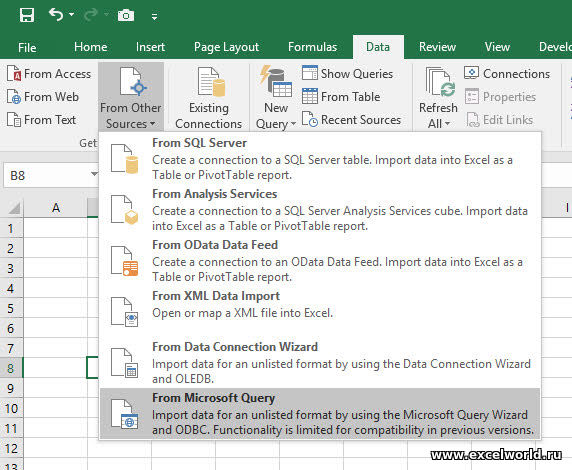Click the Camera tool icon
Image resolution: width=572 pixels, height=470 pixels.
pos(126,15)
